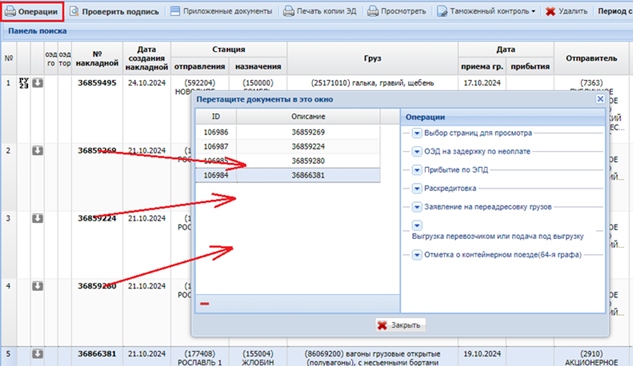This screenshot has width=633, height=366.
Task: Click the status icon in row 1
Action: click(24, 83)
